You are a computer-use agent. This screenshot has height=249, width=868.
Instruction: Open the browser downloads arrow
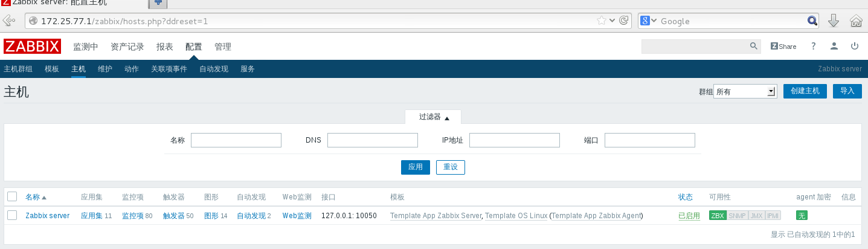834,21
